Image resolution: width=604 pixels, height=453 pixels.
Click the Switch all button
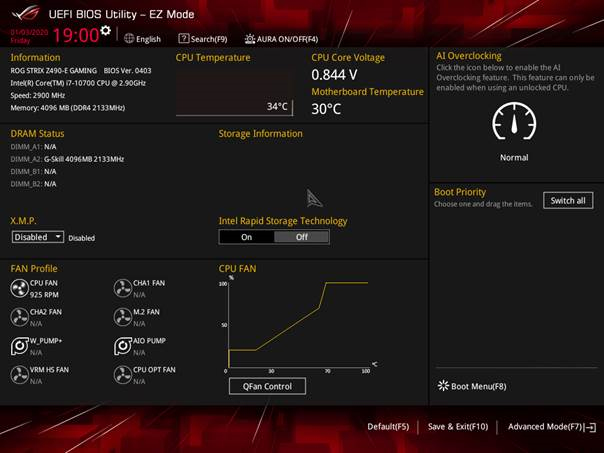point(568,200)
